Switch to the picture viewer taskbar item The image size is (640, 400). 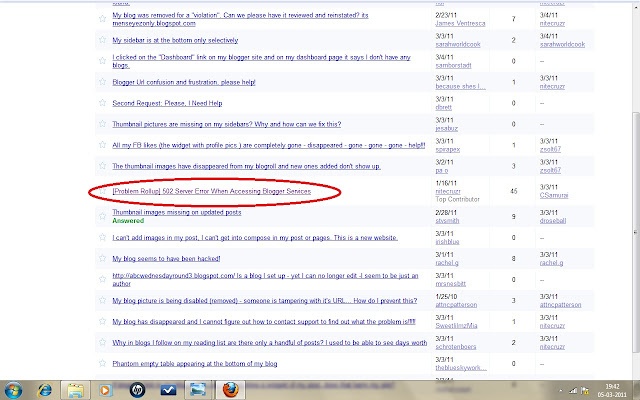tap(198, 390)
